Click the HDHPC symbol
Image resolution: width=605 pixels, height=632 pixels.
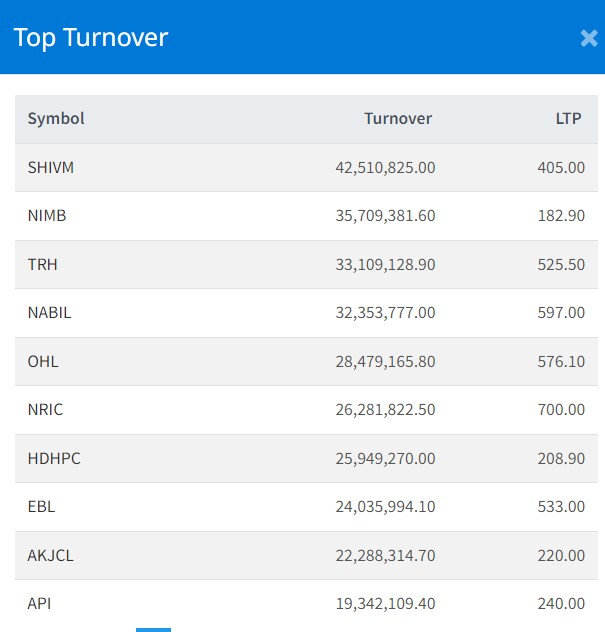tap(54, 458)
